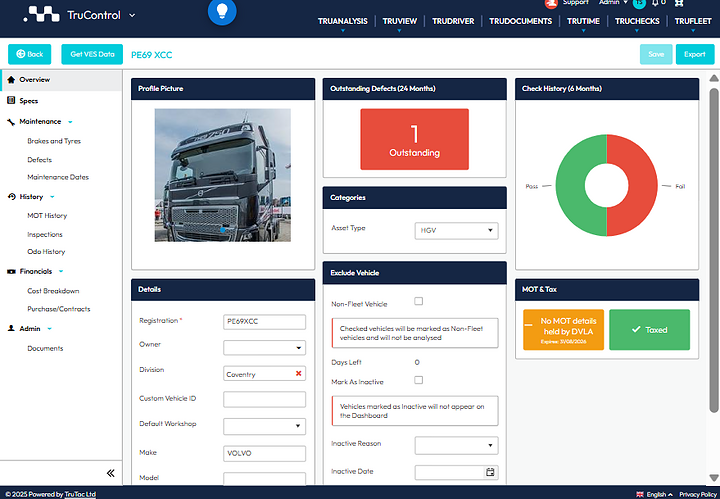Open the Admin user dropdown
This screenshot has width=720, height=499.
point(613,3)
